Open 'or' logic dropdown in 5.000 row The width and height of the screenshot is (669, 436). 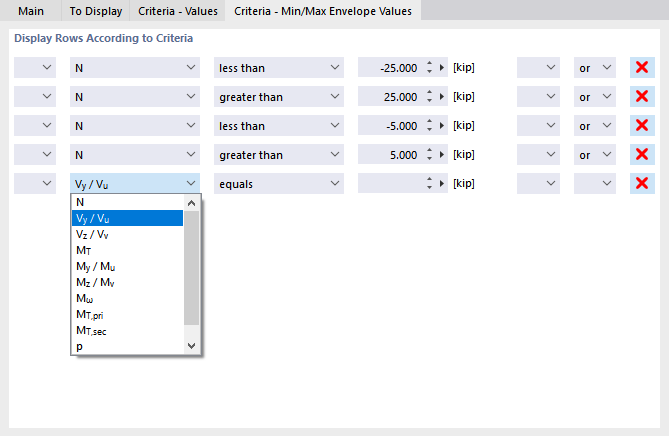click(595, 154)
